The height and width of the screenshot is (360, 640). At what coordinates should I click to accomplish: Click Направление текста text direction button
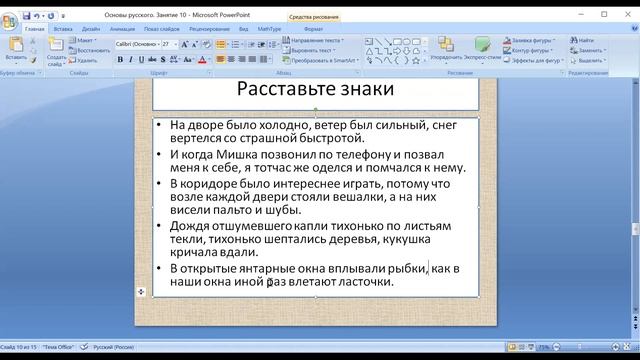[313, 40]
